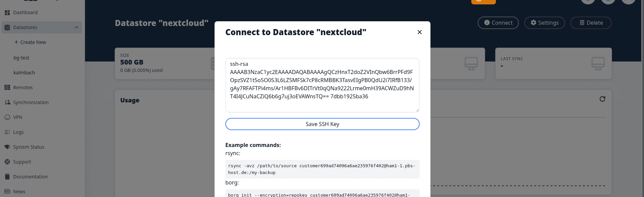
Task: Select the bg-test datastore
Action: tap(21, 58)
